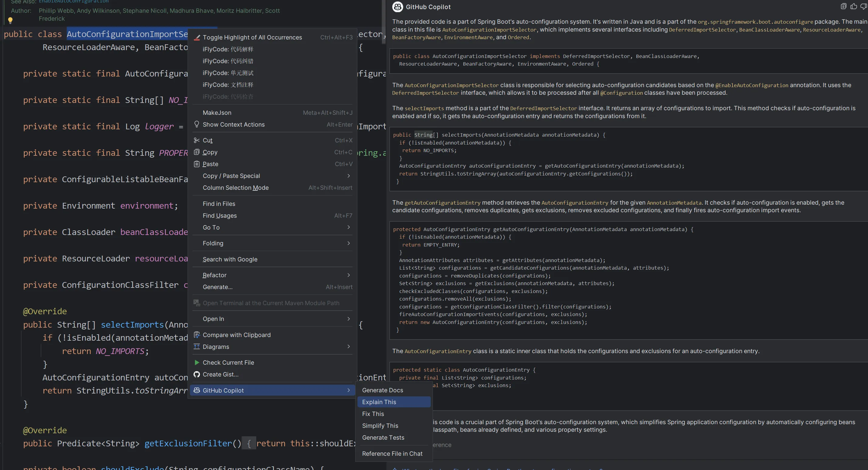This screenshot has height=470, width=868.
Task: Select Explain This in Copilot submenu
Action: pos(394,402)
